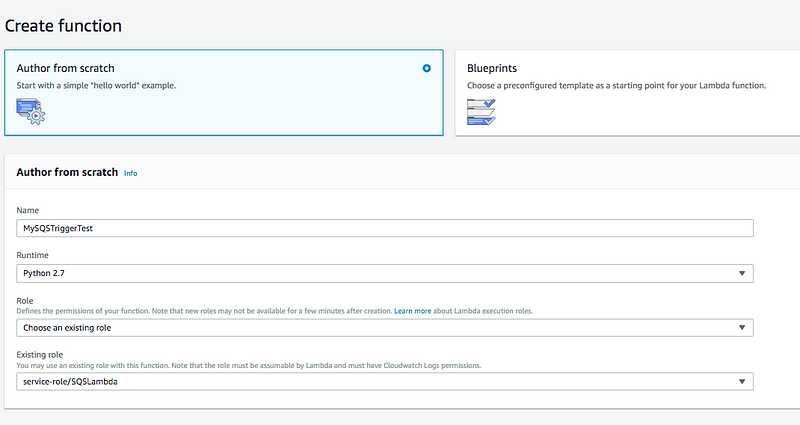Click the Runtime field label
The width and height of the screenshot is (800, 425).
[32, 255]
